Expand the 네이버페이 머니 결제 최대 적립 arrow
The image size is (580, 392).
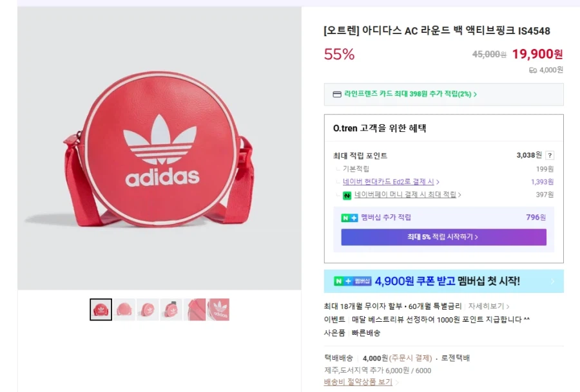pos(459,194)
